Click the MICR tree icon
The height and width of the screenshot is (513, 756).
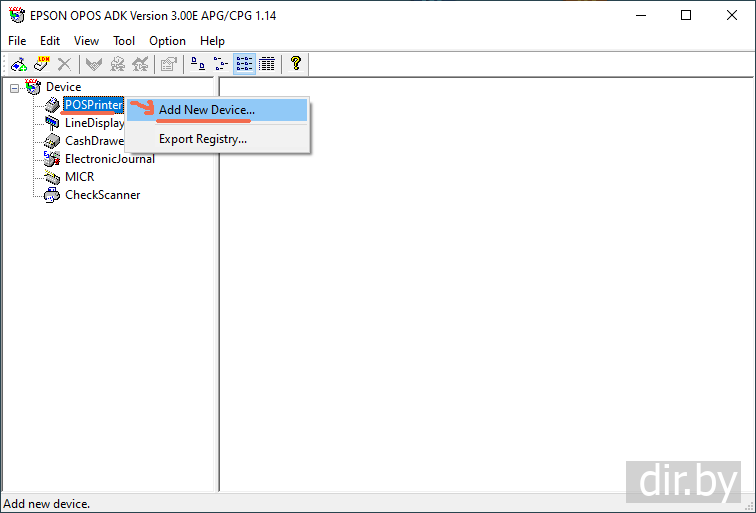(52, 177)
